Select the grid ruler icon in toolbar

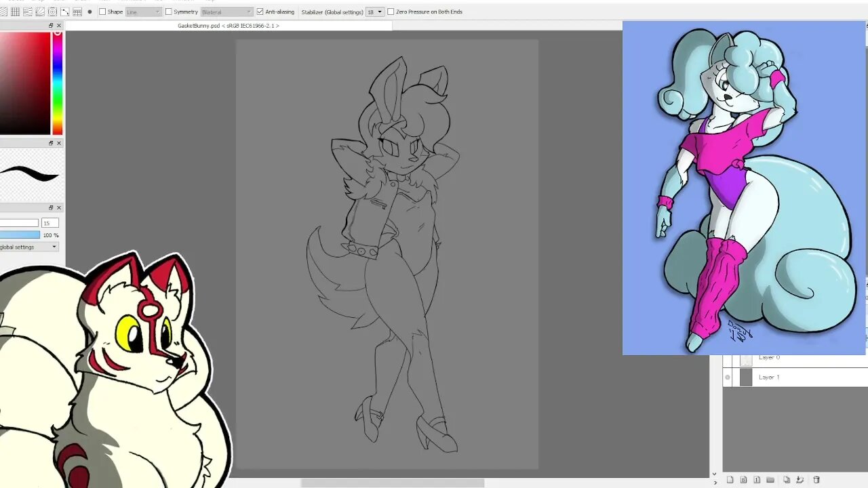[x=15, y=12]
